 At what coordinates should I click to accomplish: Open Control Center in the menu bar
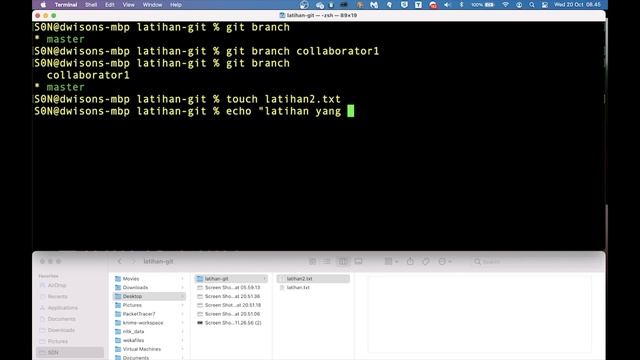tap(544, 5)
